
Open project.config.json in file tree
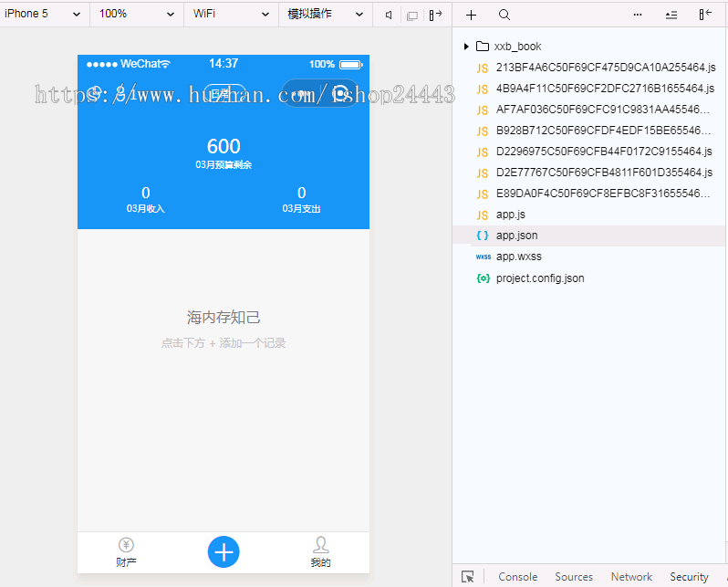point(540,278)
